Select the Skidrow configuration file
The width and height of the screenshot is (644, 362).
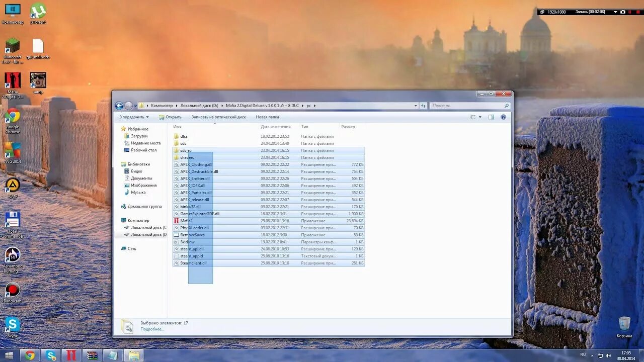[269, 242]
